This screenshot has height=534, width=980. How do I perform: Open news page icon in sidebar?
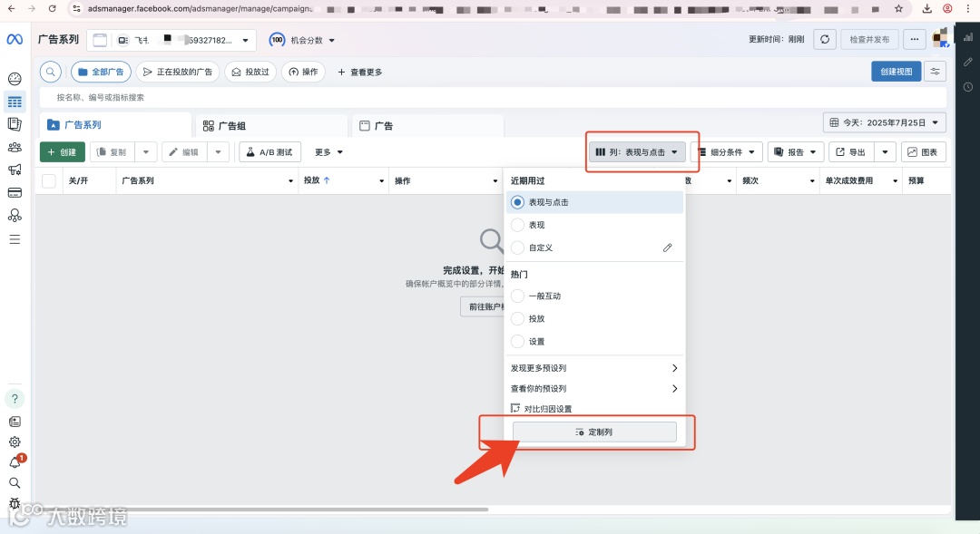point(15,422)
